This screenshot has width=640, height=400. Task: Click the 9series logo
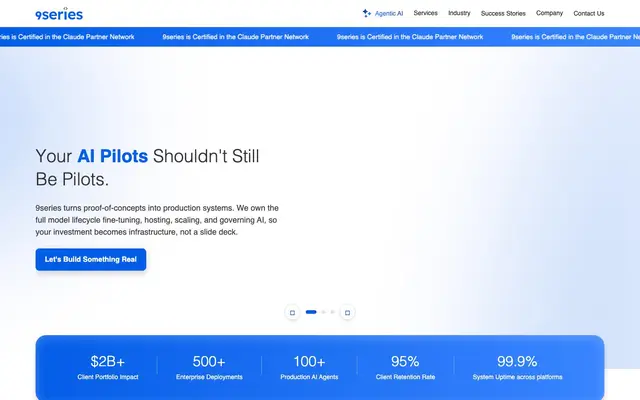(59, 14)
